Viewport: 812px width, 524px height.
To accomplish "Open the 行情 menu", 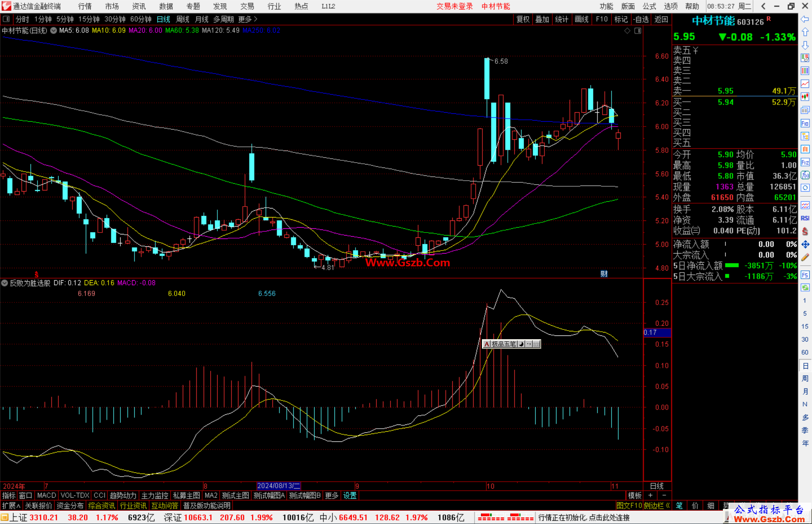I will [x=85, y=6].
